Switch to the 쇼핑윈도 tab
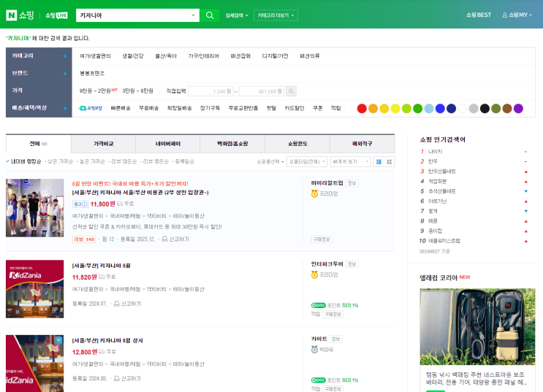This screenshot has width=543, height=392. [x=297, y=144]
